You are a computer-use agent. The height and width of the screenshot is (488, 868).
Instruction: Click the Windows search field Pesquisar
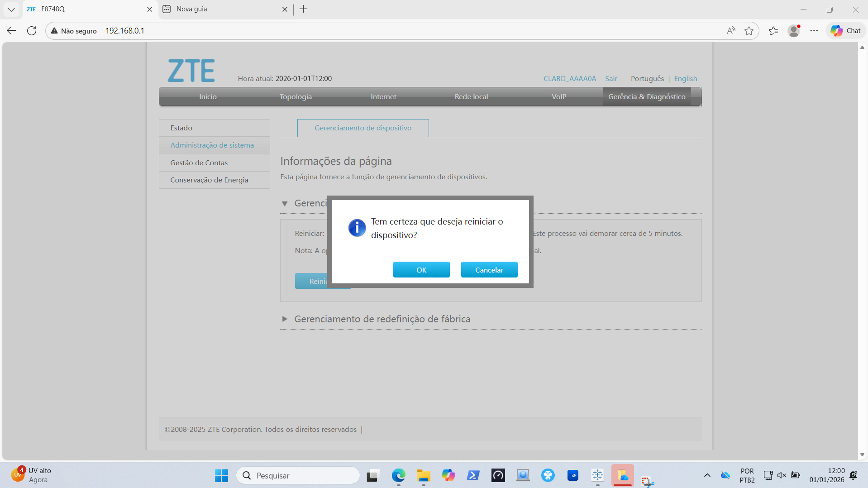(x=299, y=475)
